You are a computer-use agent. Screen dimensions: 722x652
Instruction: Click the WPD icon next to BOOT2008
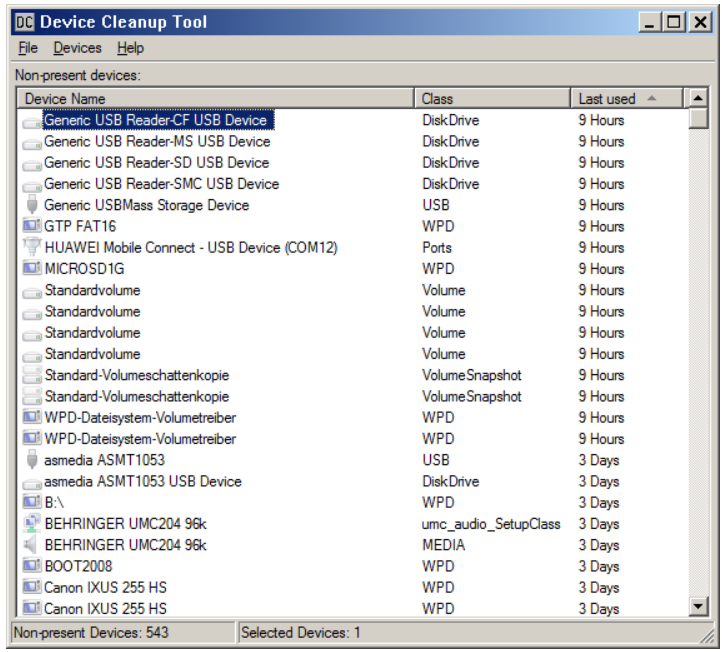click(32, 565)
